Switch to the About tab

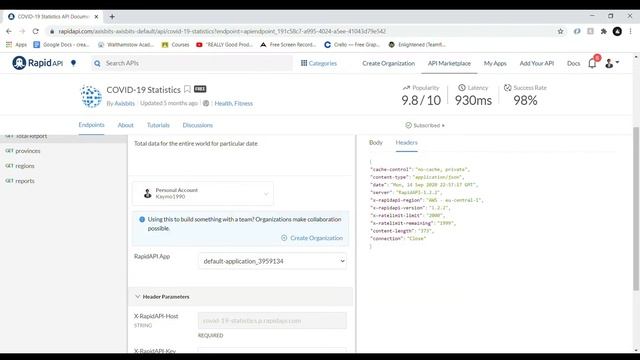pyautogui.click(x=126, y=125)
